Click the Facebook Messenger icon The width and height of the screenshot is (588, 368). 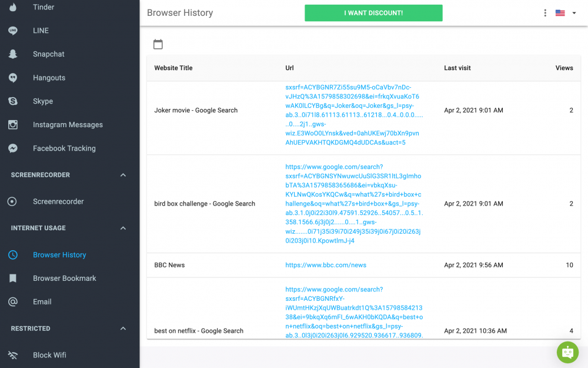(x=13, y=148)
